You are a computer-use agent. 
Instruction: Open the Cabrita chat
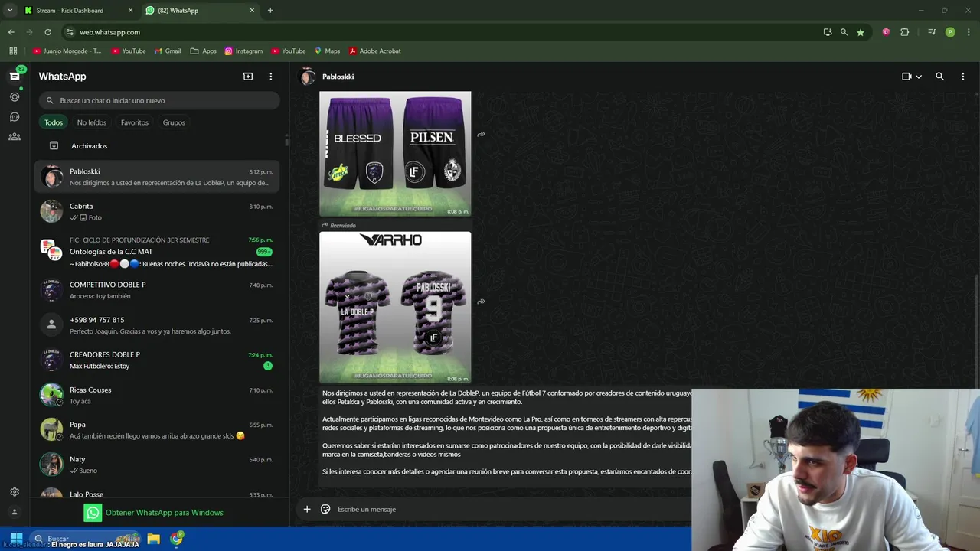157,211
